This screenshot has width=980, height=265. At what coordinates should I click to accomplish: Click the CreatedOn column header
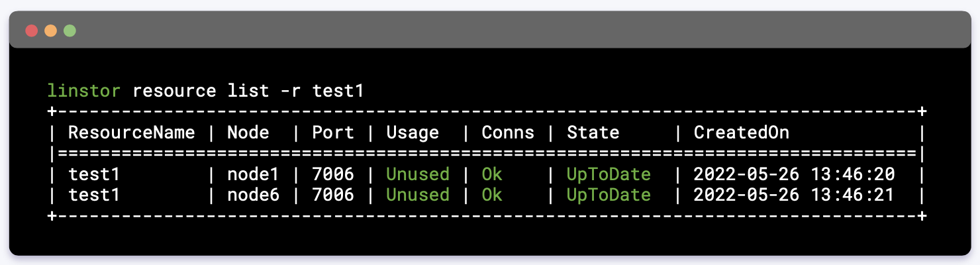(742, 132)
